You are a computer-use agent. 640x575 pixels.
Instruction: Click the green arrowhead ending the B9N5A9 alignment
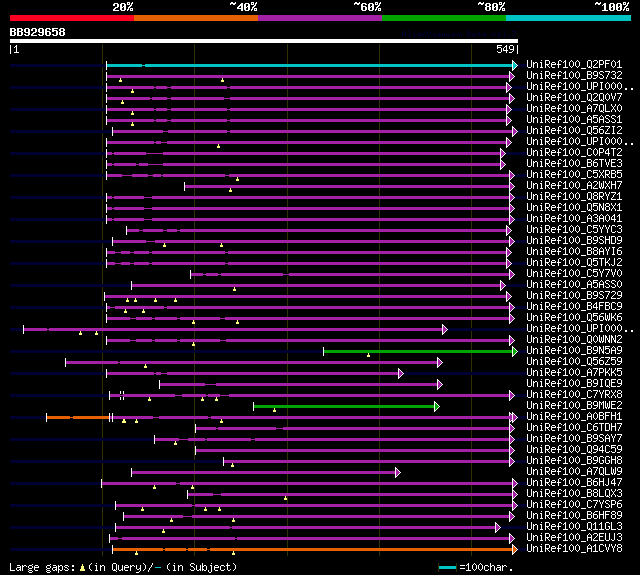(x=515, y=351)
